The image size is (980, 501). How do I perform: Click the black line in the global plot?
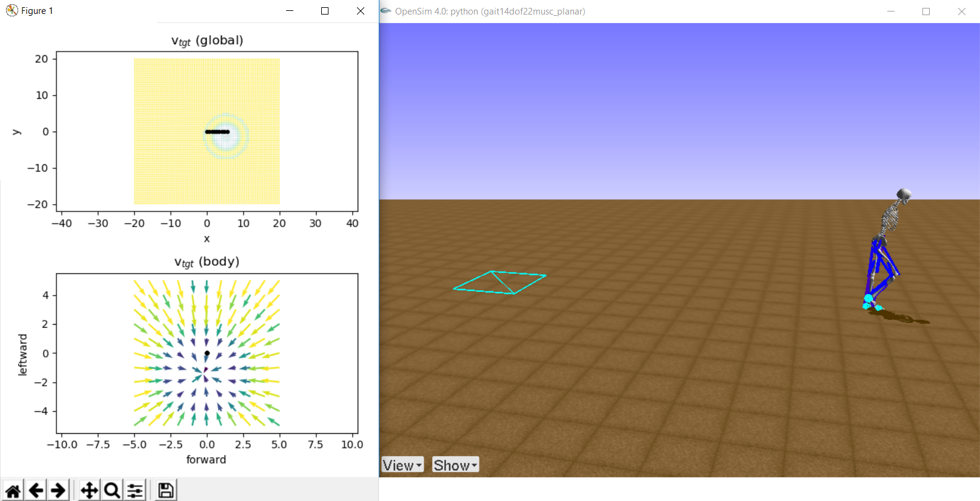click(x=217, y=131)
